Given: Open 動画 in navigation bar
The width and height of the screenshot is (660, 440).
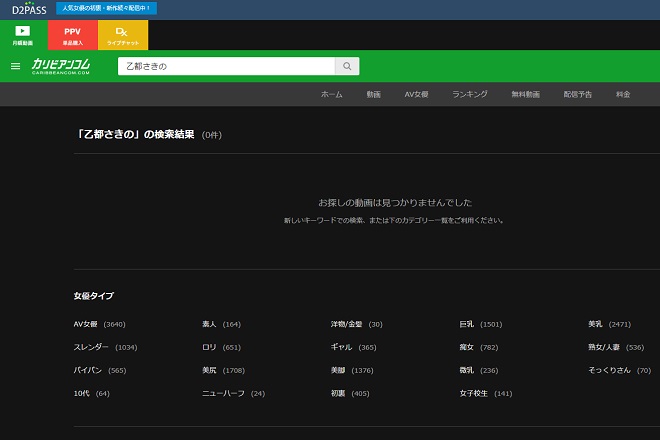Looking at the screenshot, I should (x=373, y=94).
